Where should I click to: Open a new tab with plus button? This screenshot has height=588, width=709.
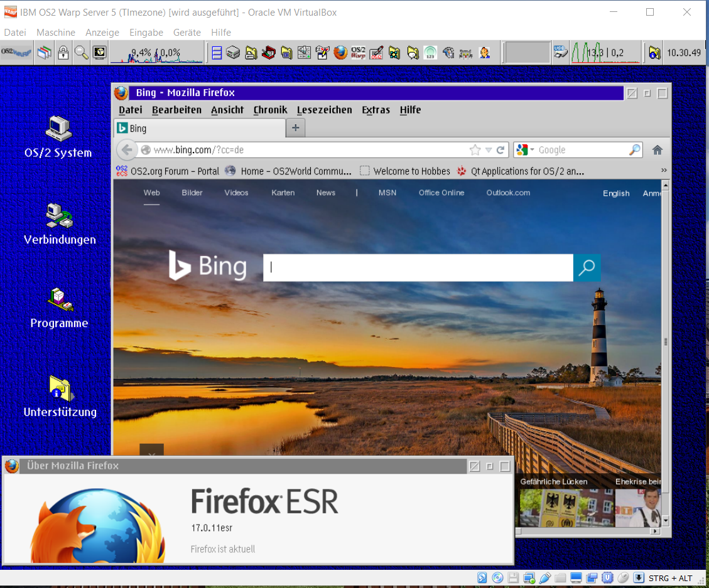coord(296,128)
